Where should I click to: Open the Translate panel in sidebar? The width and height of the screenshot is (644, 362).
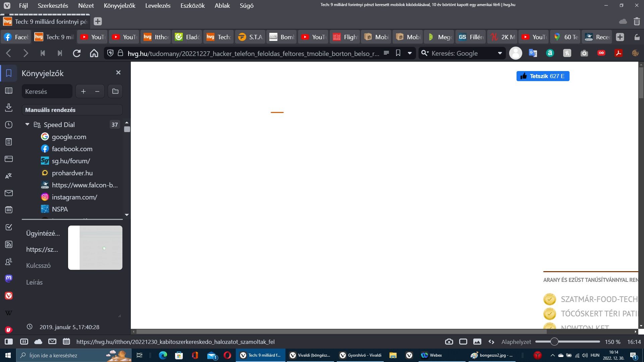click(x=9, y=176)
